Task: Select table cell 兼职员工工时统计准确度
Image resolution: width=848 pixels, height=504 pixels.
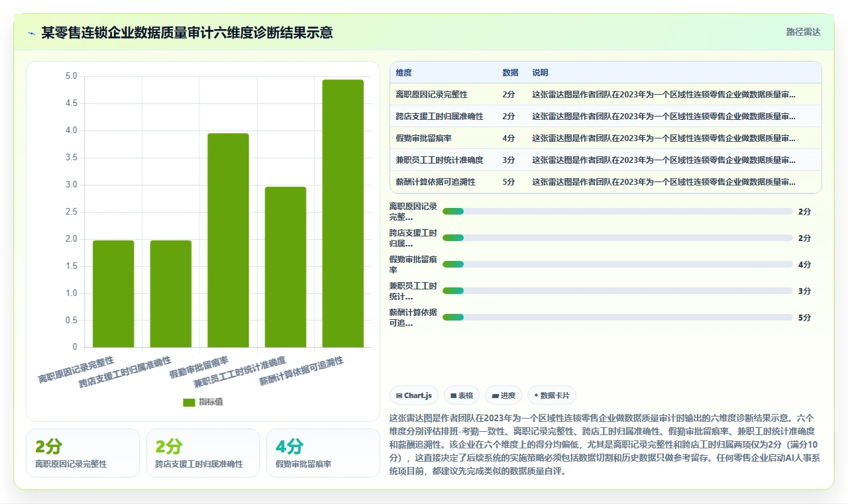Action: pyautogui.click(x=439, y=160)
